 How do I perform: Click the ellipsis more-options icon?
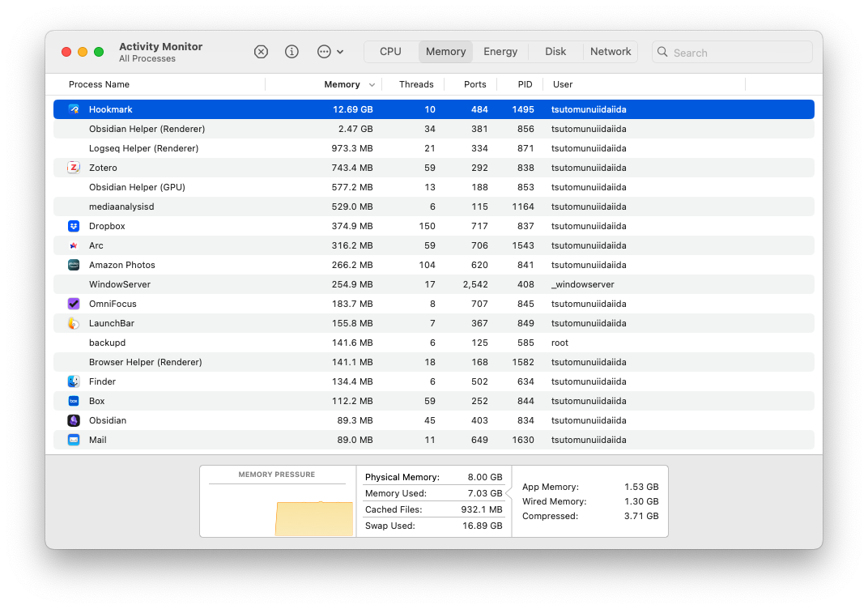pyautogui.click(x=324, y=52)
